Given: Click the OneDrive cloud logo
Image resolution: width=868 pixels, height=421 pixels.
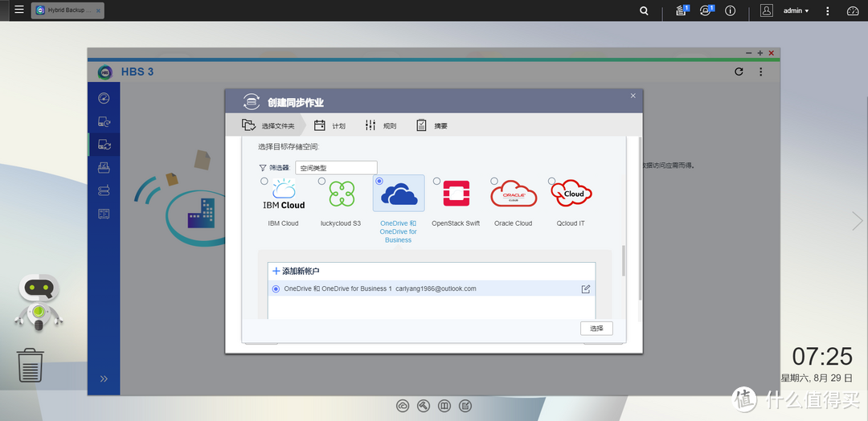Looking at the screenshot, I should [399, 194].
